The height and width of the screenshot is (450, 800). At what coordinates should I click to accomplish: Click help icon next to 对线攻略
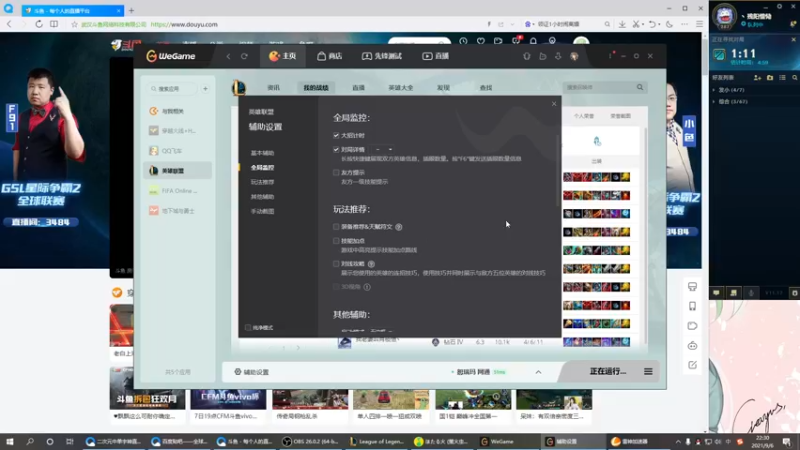point(371,264)
